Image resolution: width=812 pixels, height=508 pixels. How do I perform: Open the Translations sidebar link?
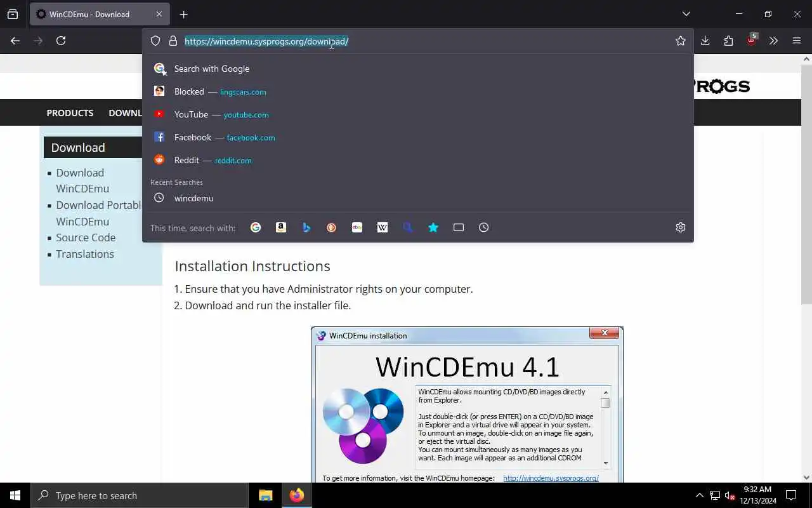click(x=85, y=254)
